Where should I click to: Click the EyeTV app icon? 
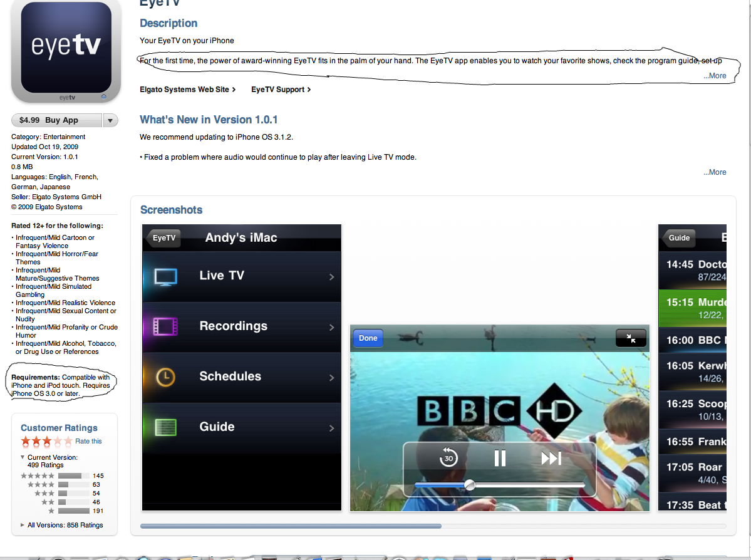pyautogui.click(x=66, y=50)
